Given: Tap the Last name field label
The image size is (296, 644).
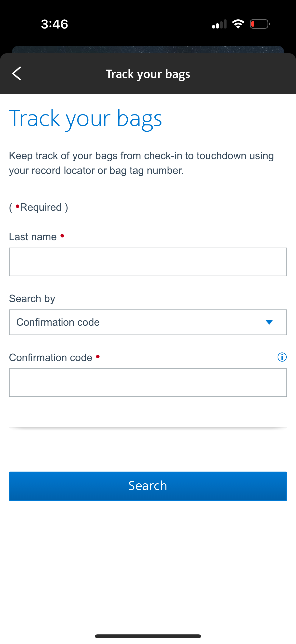Looking at the screenshot, I should [x=33, y=237].
